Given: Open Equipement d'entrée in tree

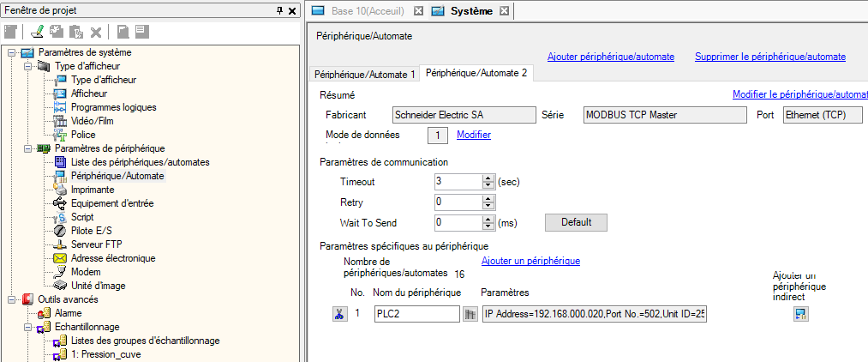Looking at the screenshot, I should [112, 203].
